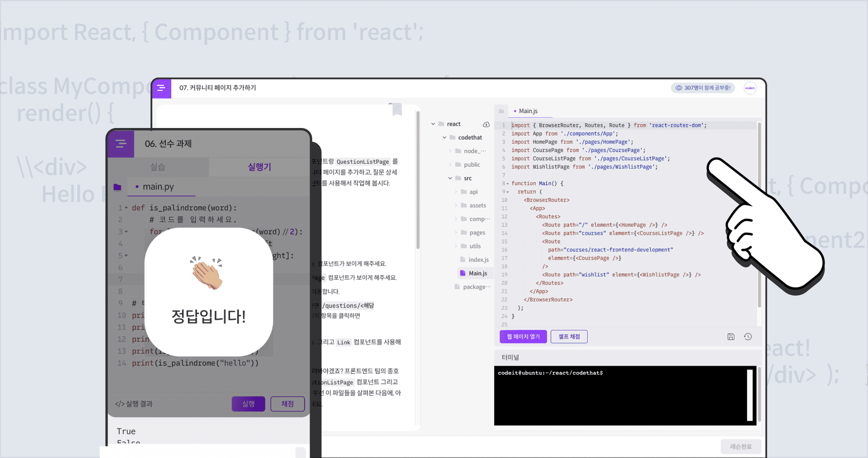
Task: Switch to the 실습 tab
Action: tap(158, 167)
